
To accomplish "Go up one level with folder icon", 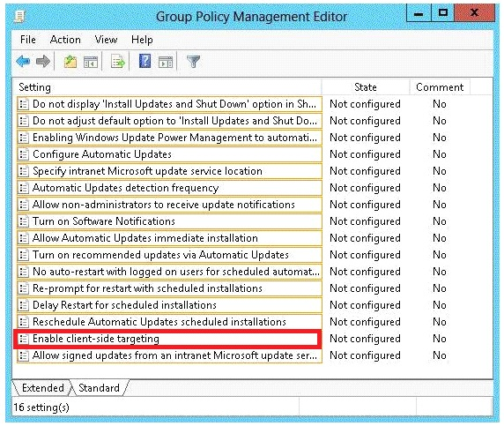I will pyautogui.click(x=70, y=62).
